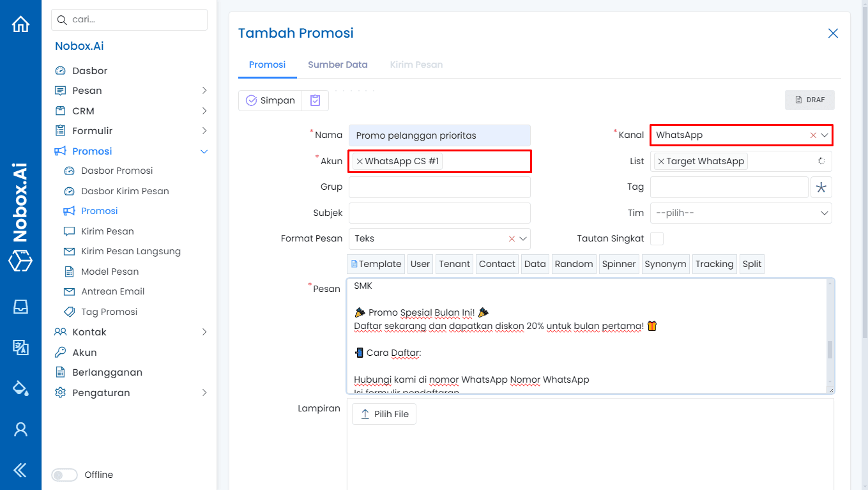Toggle the Offline switch
This screenshot has height=490, width=868.
pos(64,475)
